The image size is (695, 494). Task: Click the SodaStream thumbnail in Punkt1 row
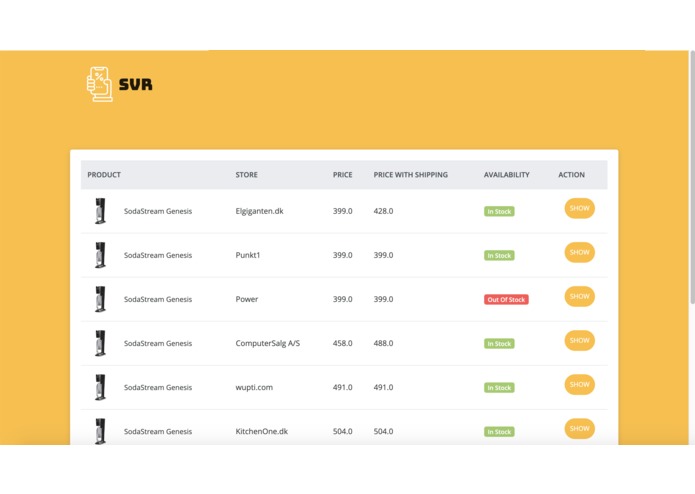click(x=101, y=255)
